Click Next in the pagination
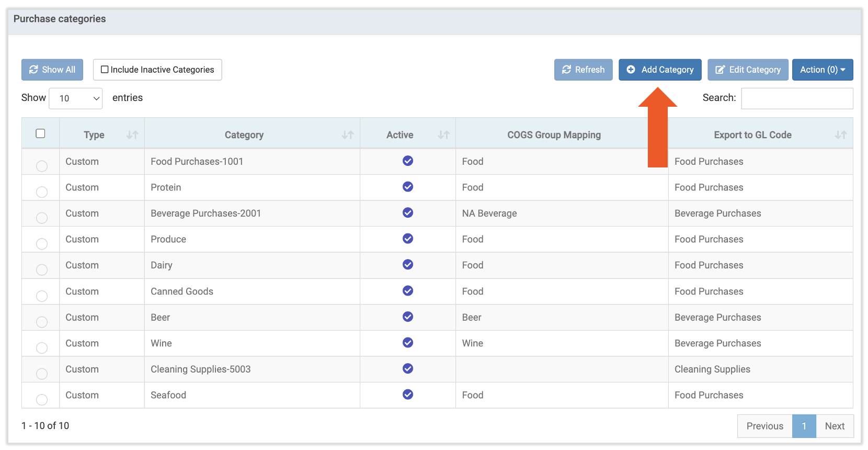 tap(835, 426)
